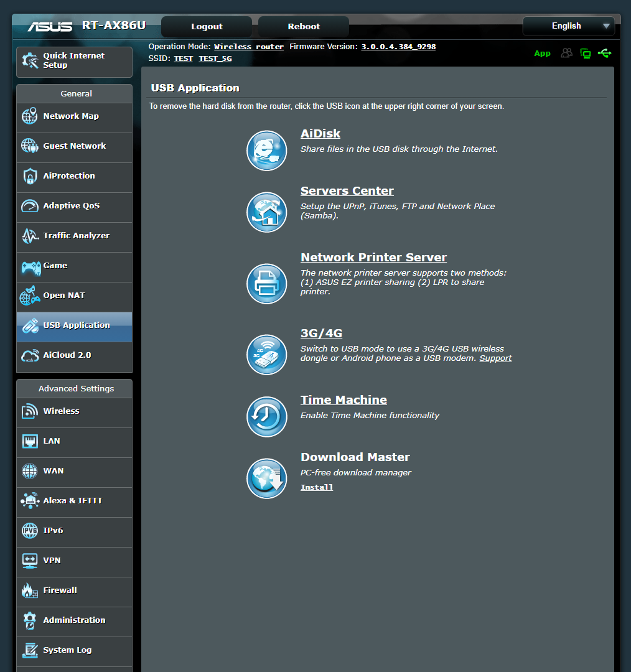
Task: Click the Logout button
Action: coord(207,27)
